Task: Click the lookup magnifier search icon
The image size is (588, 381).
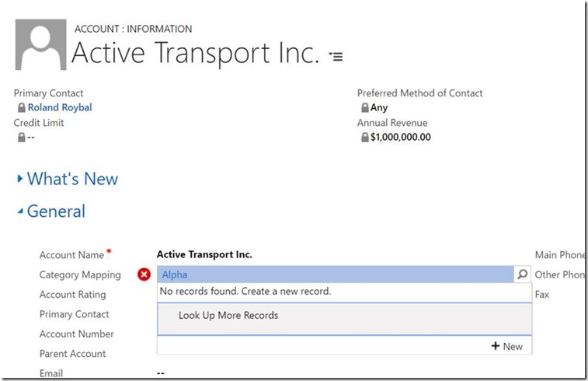Action: [x=523, y=274]
